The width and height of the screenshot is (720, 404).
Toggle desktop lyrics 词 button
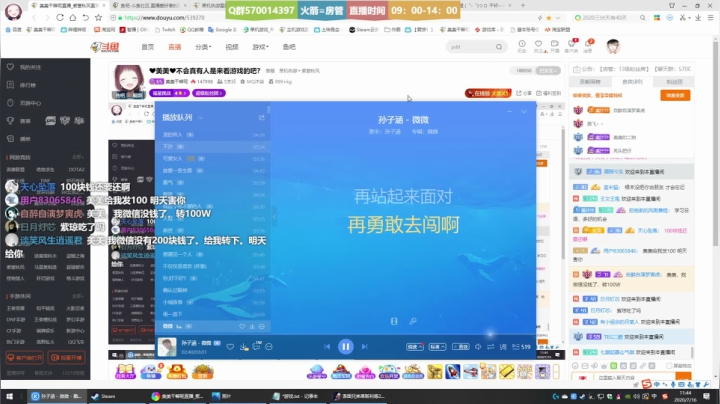coord(503,347)
